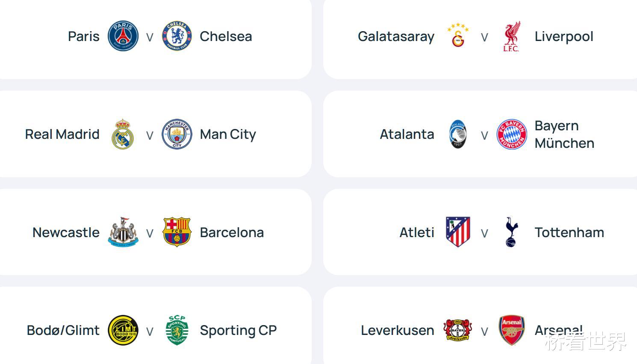This screenshot has width=637, height=364.
Task: Select the Galatasaray logo
Action: [458, 36]
